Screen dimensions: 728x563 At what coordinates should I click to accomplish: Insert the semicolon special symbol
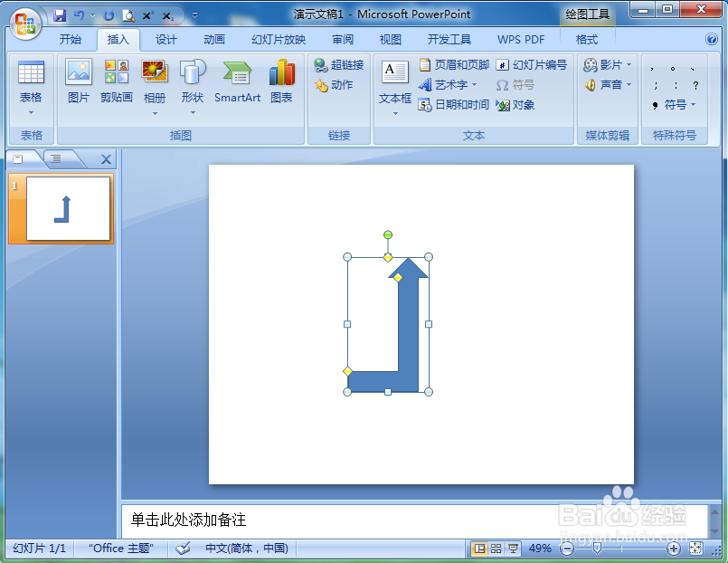(x=656, y=85)
